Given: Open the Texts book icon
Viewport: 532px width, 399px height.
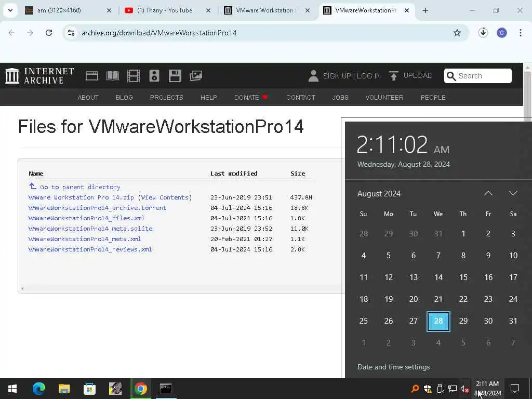Looking at the screenshot, I should (x=113, y=76).
